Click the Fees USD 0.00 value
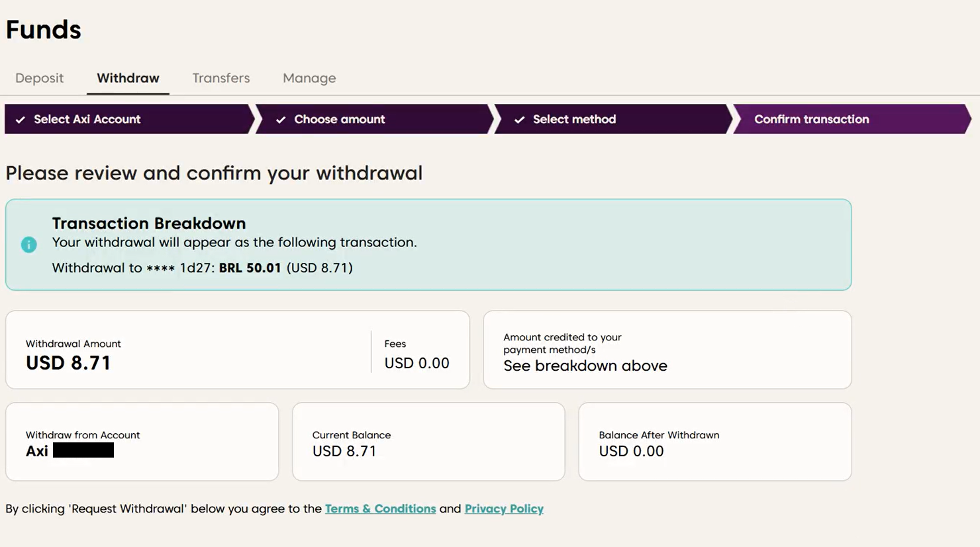The width and height of the screenshot is (980, 547). click(x=416, y=363)
